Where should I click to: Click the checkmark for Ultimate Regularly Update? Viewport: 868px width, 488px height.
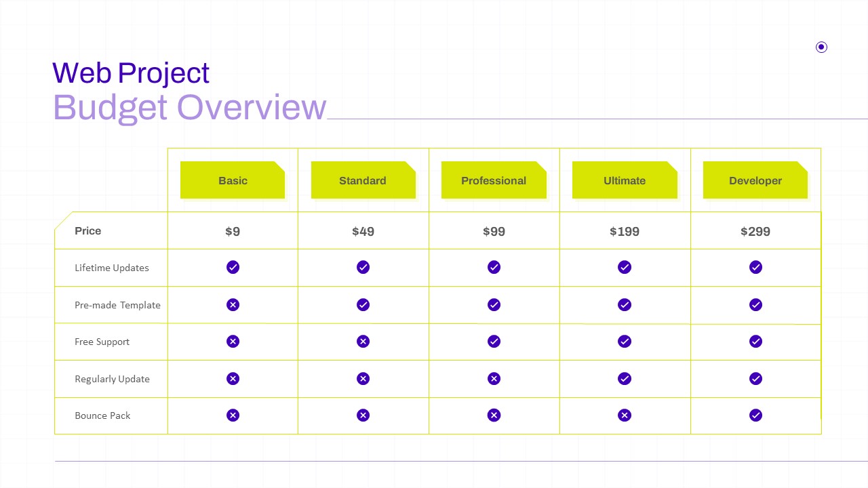(625, 378)
